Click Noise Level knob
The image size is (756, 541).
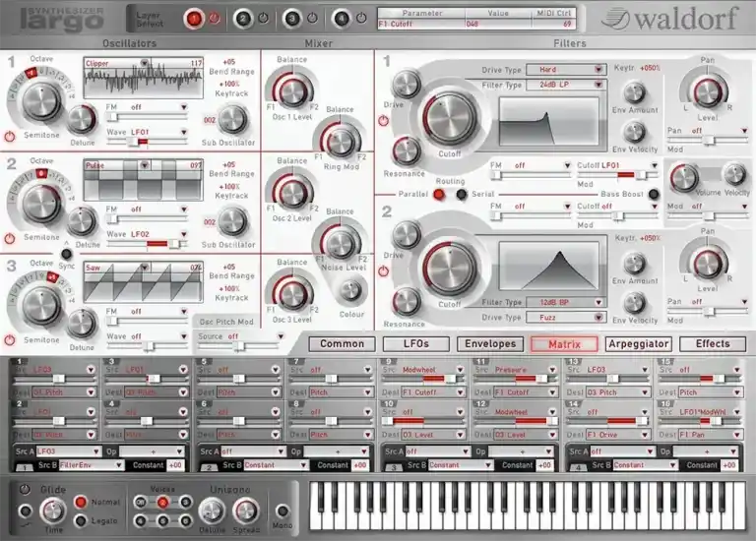(x=341, y=243)
